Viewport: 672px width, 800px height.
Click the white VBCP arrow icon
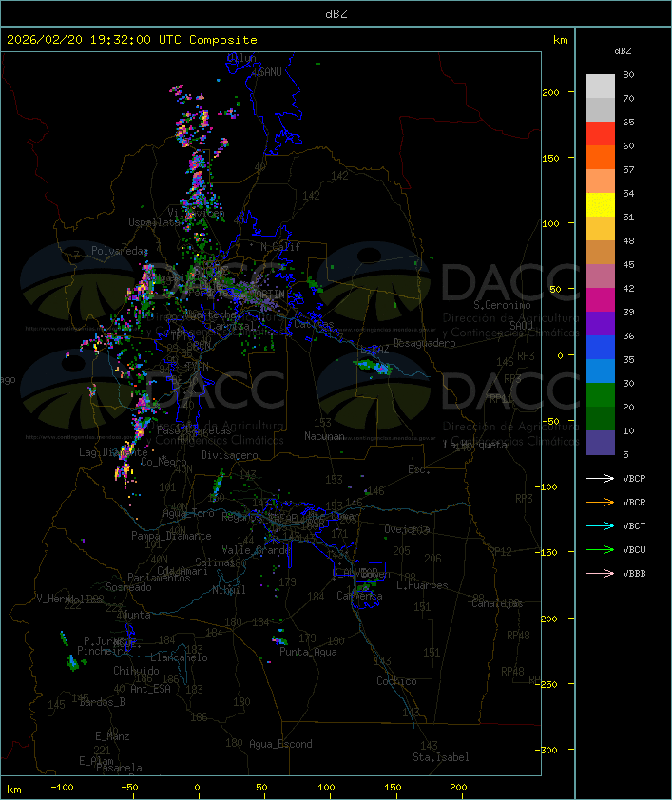click(x=600, y=478)
